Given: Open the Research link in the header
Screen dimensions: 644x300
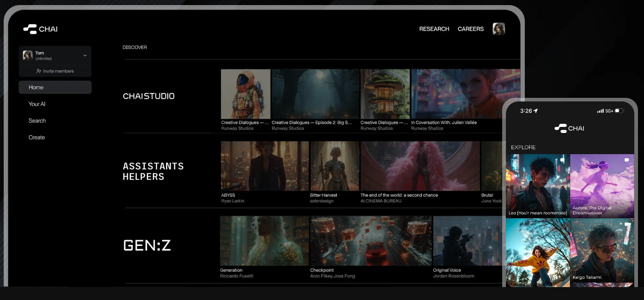Looking at the screenshot, I should pos(434,29).
